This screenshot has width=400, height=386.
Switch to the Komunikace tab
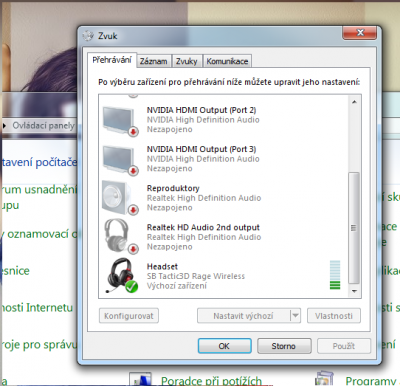227,61
